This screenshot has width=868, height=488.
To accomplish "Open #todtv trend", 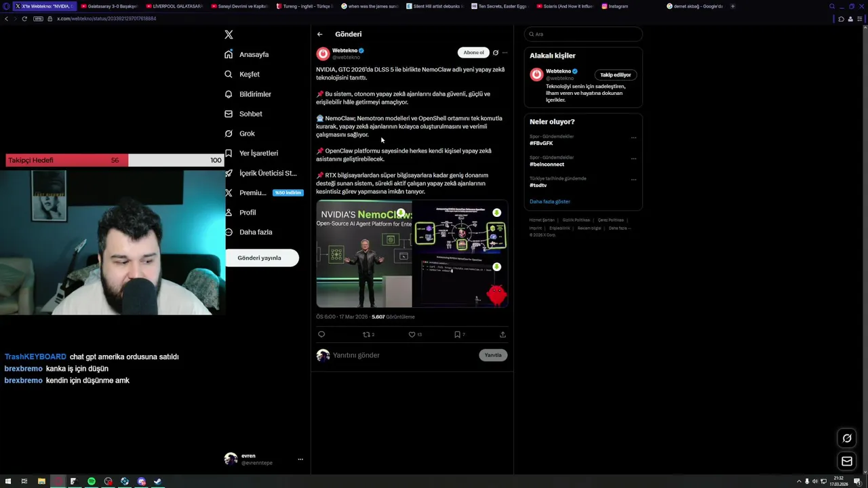I will [x=538, y=185].
